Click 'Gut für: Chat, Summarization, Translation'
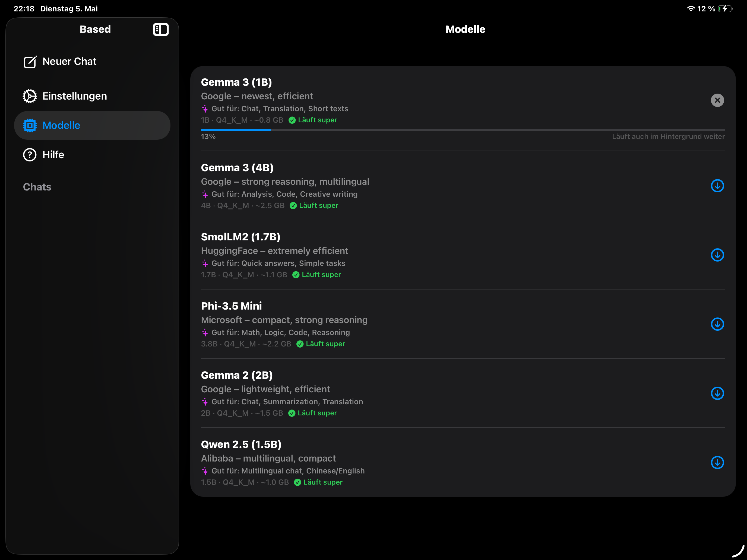 tap(287, 402)
